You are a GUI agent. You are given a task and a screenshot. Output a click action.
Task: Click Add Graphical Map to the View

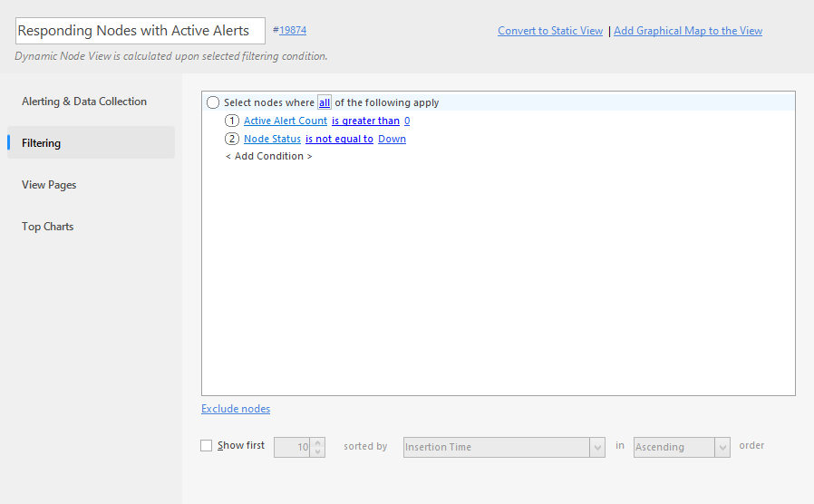(688, 31)
